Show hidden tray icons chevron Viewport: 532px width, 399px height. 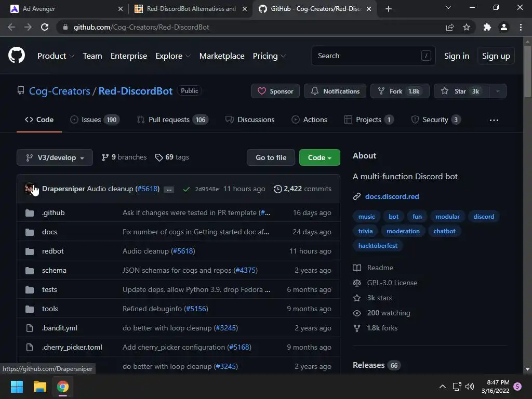(443, 387)
